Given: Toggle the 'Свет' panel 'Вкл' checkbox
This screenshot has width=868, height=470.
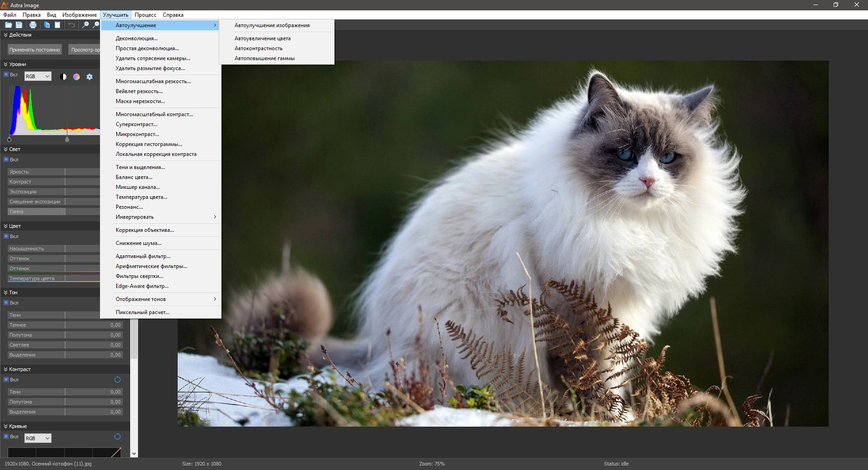Looking at the screenshot, I should 6,160.
